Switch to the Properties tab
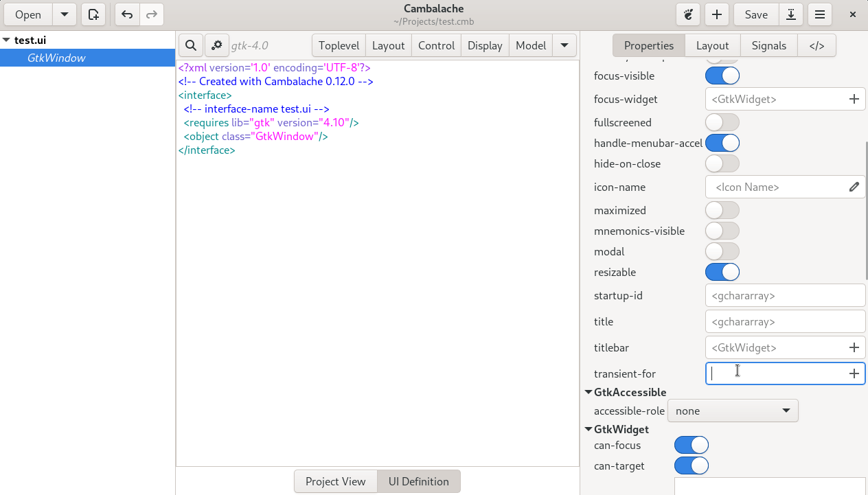868x495 pixels. click(x=649, y=45)
